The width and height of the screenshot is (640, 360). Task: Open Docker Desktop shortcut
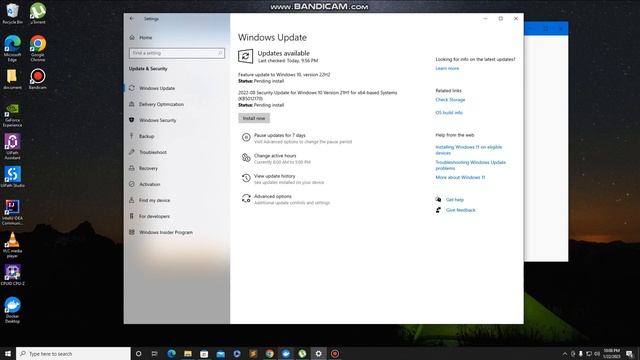(12, 310)
